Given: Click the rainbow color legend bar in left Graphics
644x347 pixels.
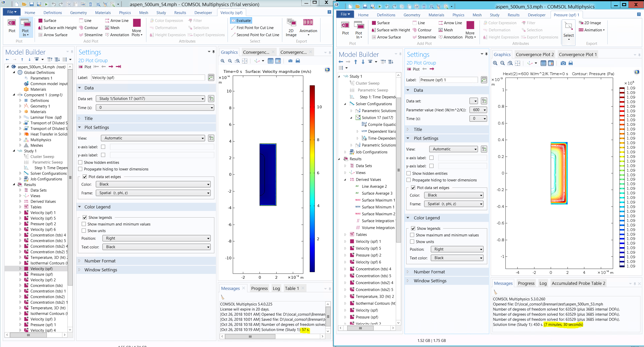Looking at the screenshot, I should click(x=312, y=178).
